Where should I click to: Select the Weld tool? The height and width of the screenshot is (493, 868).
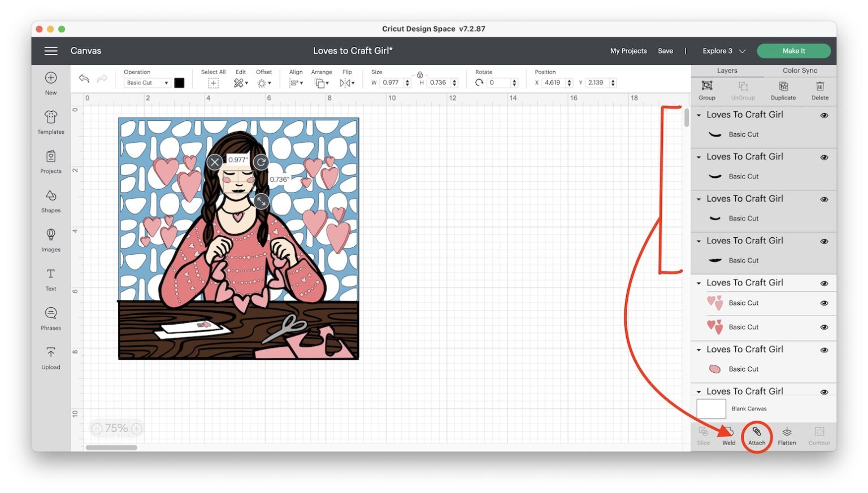click(x=728, y=435)
